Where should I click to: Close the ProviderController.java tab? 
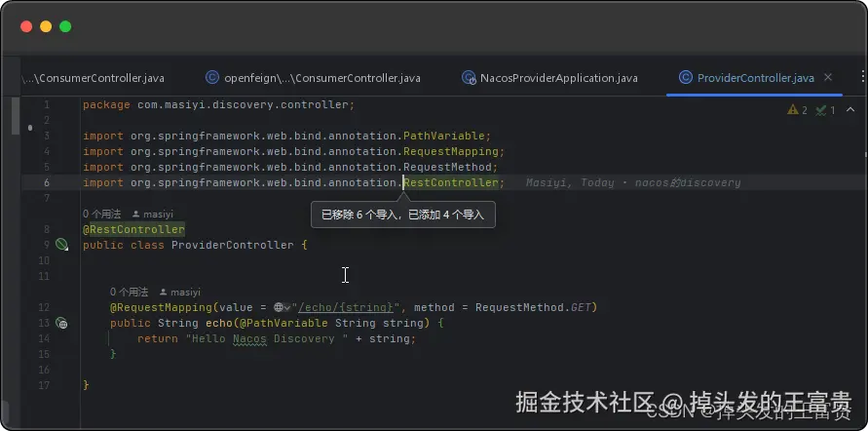pos(828,78)
